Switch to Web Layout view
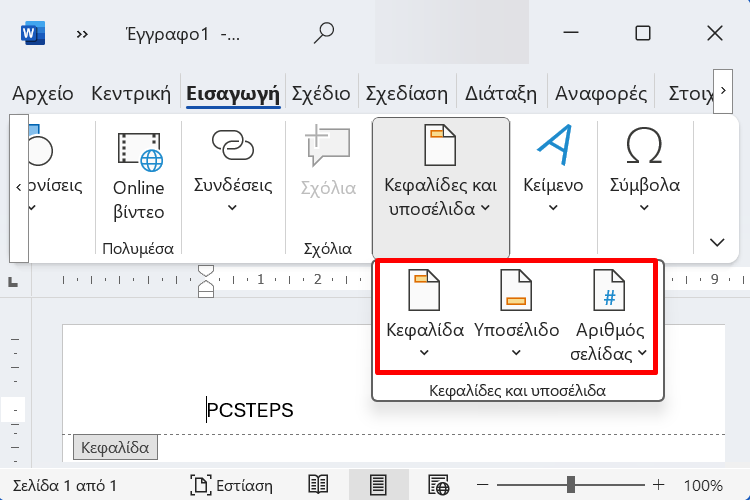Image resolution: width=750 pixels, height=500 pixels. click(439, 485)
